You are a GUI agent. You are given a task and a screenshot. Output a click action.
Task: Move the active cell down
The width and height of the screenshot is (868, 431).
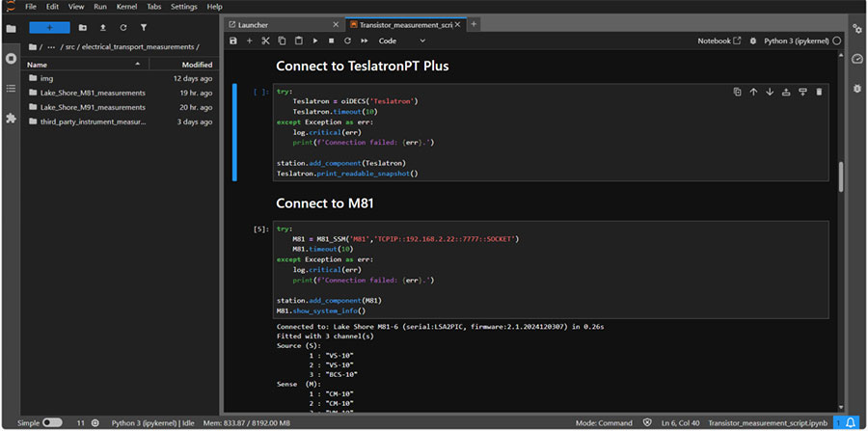click(x=770, y=92)
